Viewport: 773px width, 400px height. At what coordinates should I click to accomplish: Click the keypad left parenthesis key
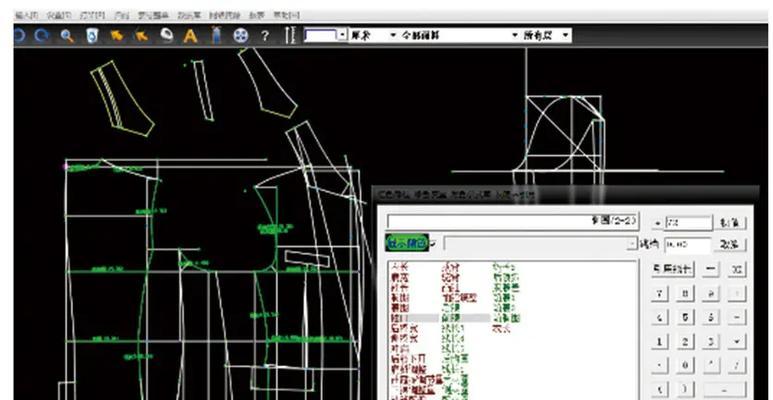pos(660,389)
